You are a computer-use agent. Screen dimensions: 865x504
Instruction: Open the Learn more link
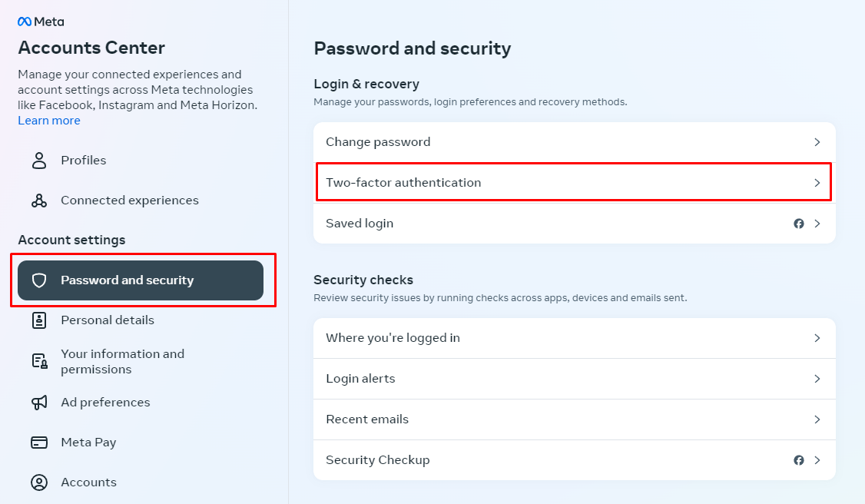49,121
